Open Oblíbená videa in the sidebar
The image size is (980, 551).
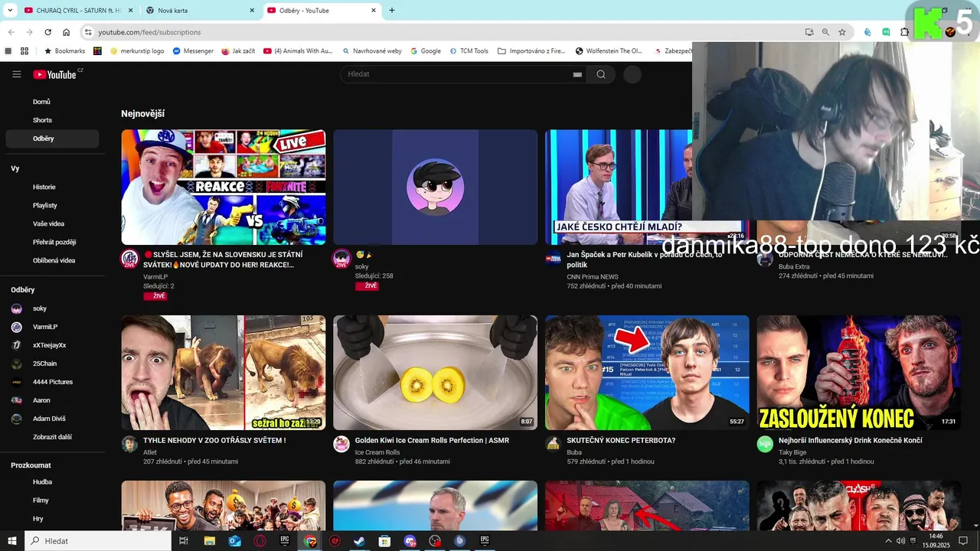(x=52, y=260)
